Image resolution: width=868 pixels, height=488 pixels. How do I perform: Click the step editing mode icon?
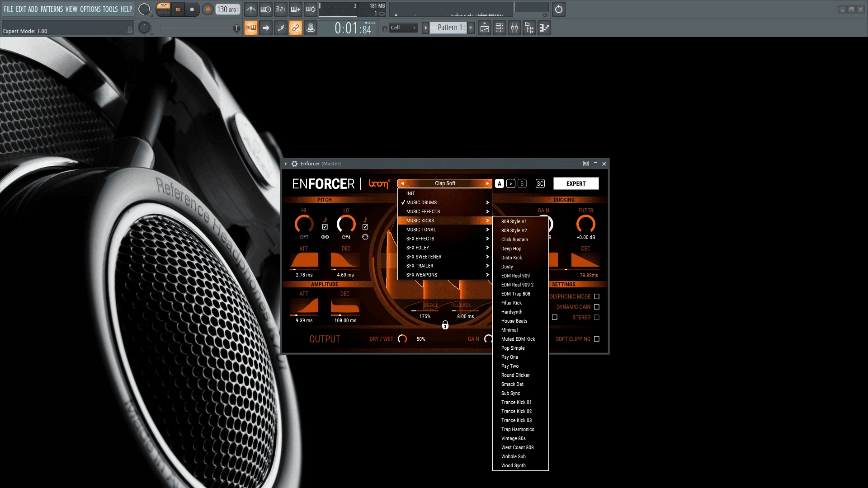tap(281, 28)
